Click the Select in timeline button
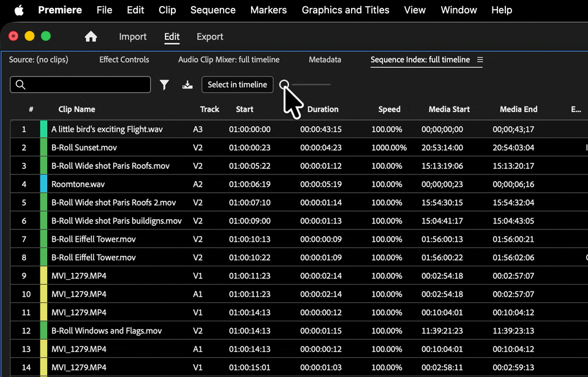Viewport: 588px width, 377px height. click(238, 84)
